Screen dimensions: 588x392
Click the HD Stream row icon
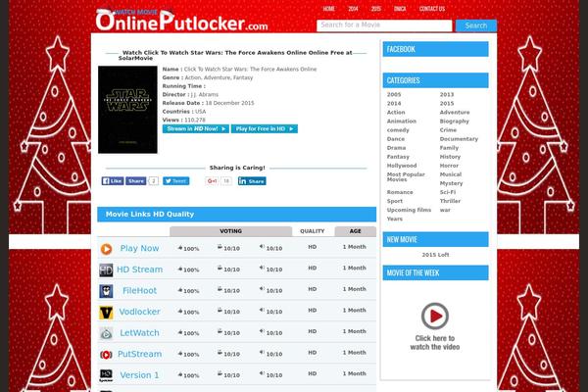(106, 269)
